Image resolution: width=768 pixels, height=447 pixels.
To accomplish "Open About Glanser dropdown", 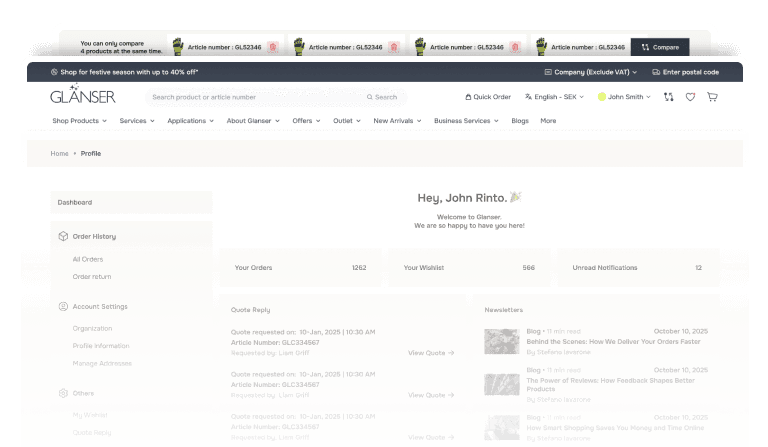I will [253, 120].
